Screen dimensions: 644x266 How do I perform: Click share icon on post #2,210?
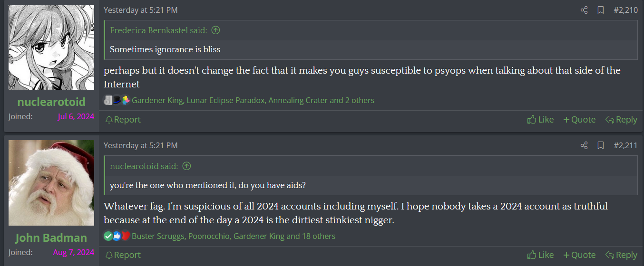(584, 10)
